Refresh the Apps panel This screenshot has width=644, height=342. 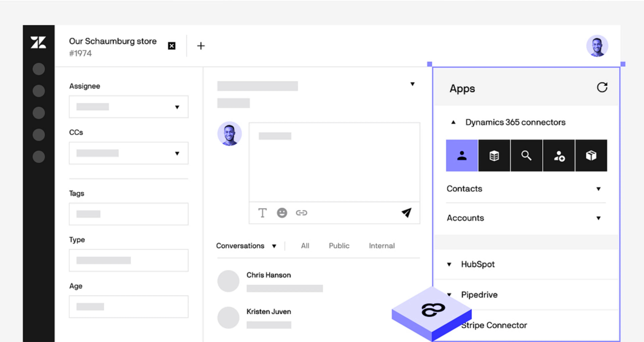603,87
